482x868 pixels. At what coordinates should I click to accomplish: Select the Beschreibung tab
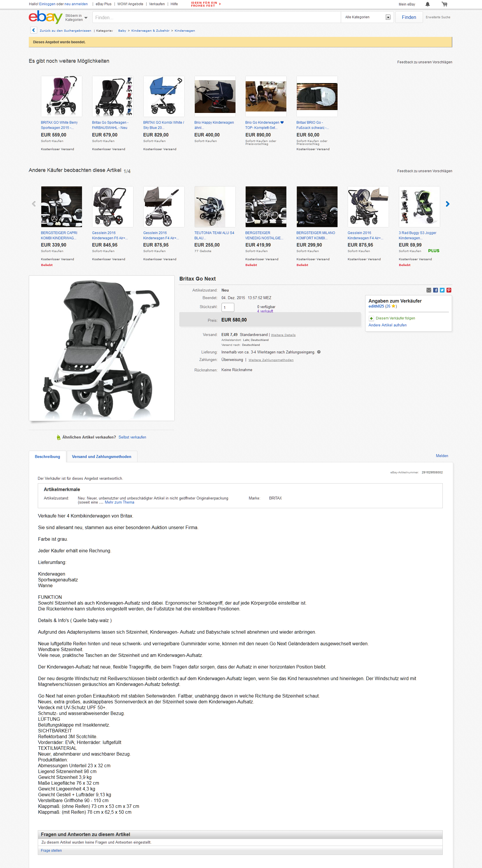pyautogui.click(x=48, y=457)
